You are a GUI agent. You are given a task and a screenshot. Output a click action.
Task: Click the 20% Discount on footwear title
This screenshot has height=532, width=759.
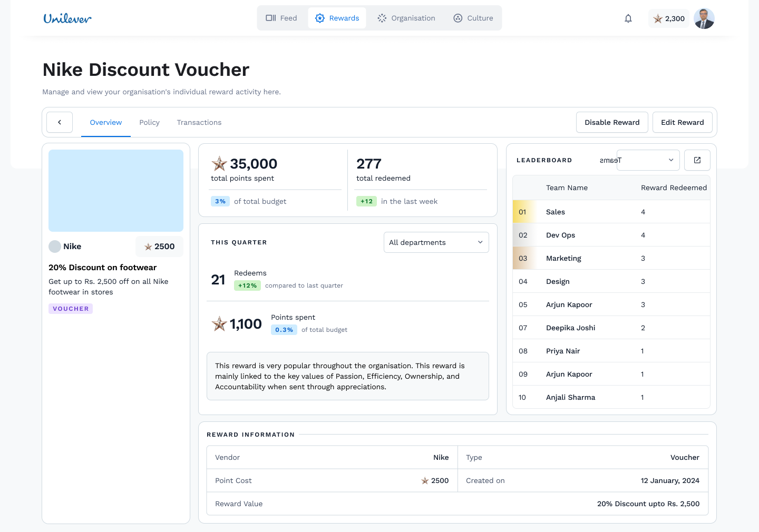click(103, 268)
